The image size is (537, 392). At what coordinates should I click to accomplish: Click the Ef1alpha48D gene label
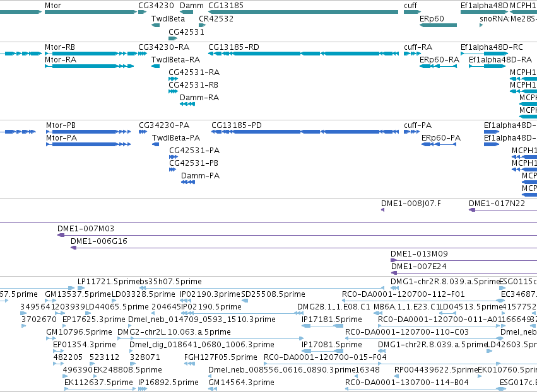(484, 6)
